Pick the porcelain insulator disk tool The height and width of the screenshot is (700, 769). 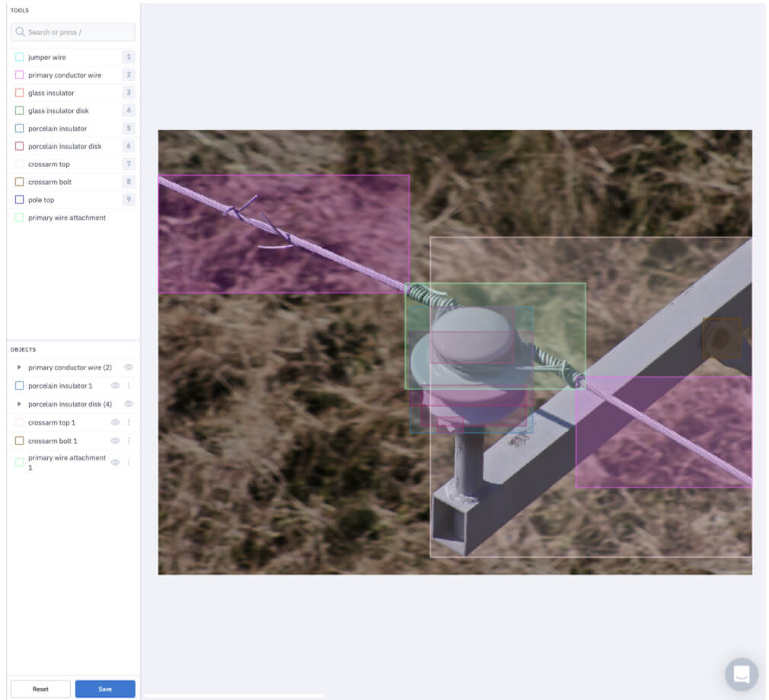click(64, 146)
